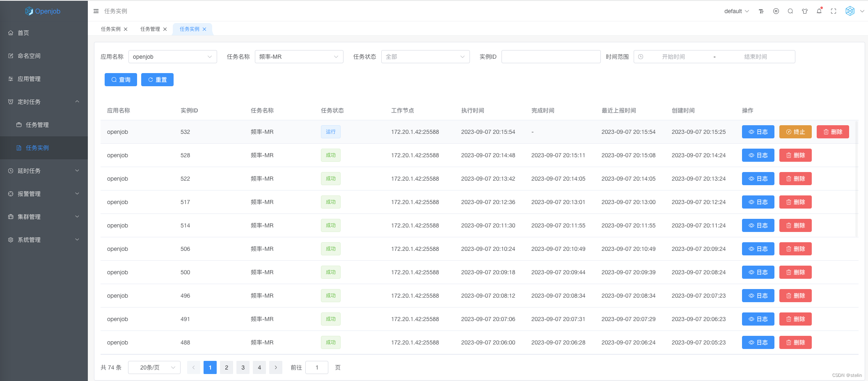Viewport: 868px width, 381px height.
Task: View 日志 for instance 506
Action: [x=758, y=249]
